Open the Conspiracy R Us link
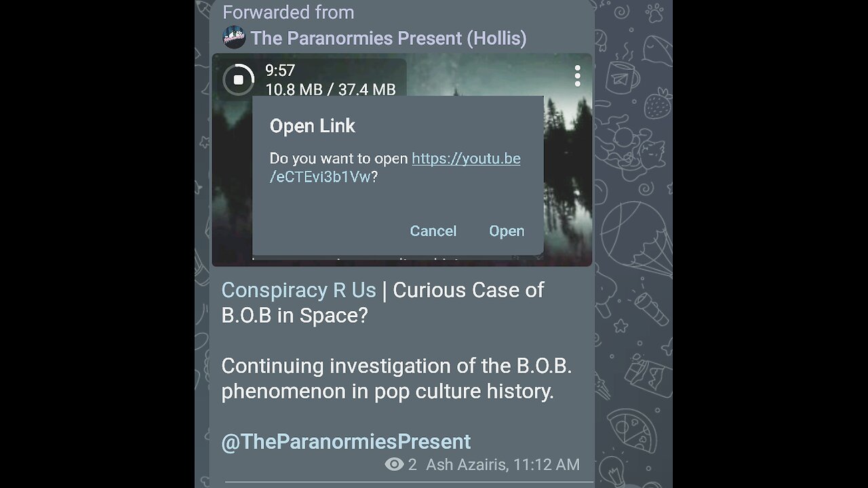Screen dimensions: 868x488 click(298, 290)
